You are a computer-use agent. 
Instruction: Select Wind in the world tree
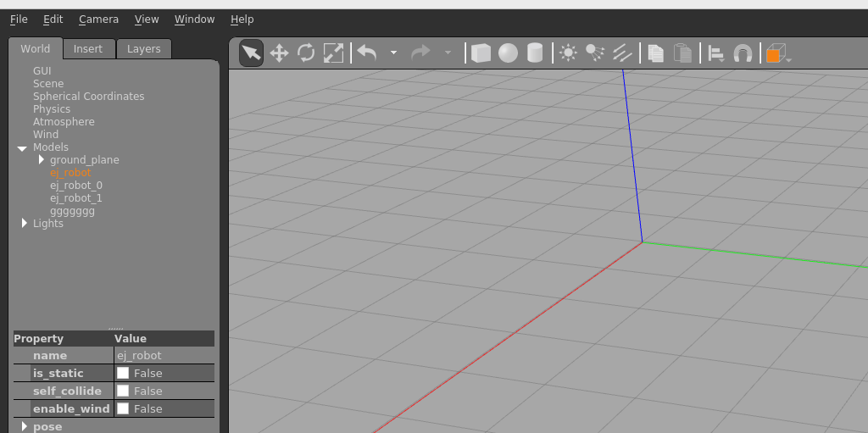46,135
